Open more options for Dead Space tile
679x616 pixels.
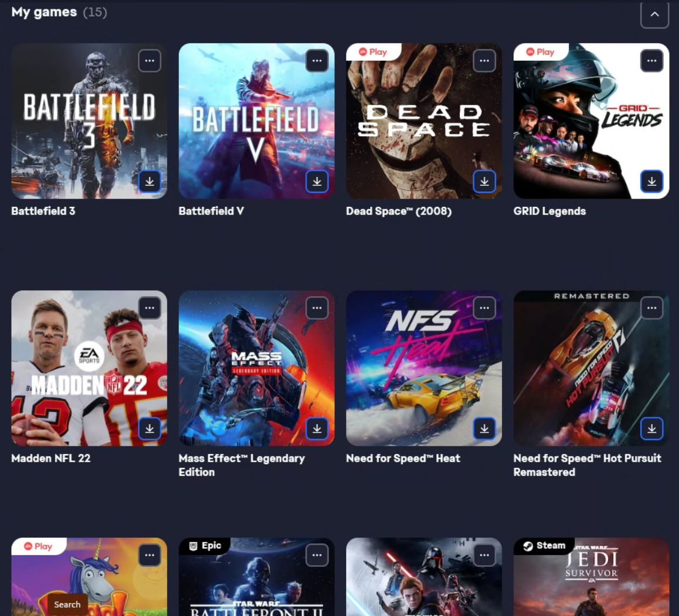click(485, 61)
